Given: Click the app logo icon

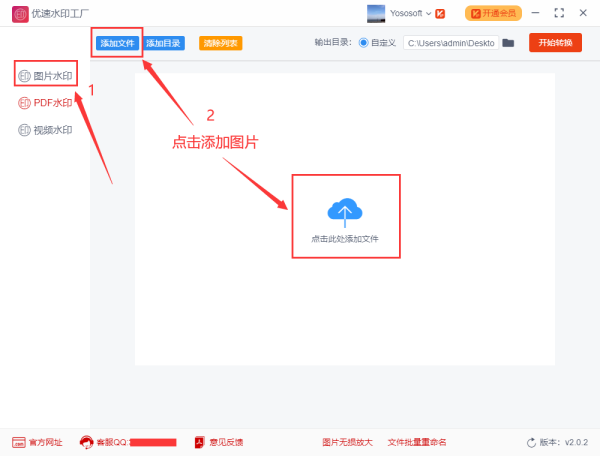Looking at the screenshot, I should (20, 14).
